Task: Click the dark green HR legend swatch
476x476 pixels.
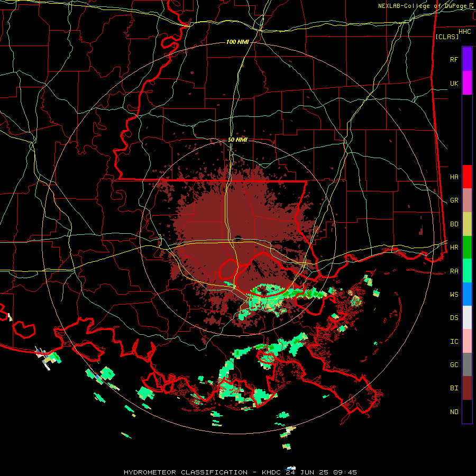Action: click(467, 248)
